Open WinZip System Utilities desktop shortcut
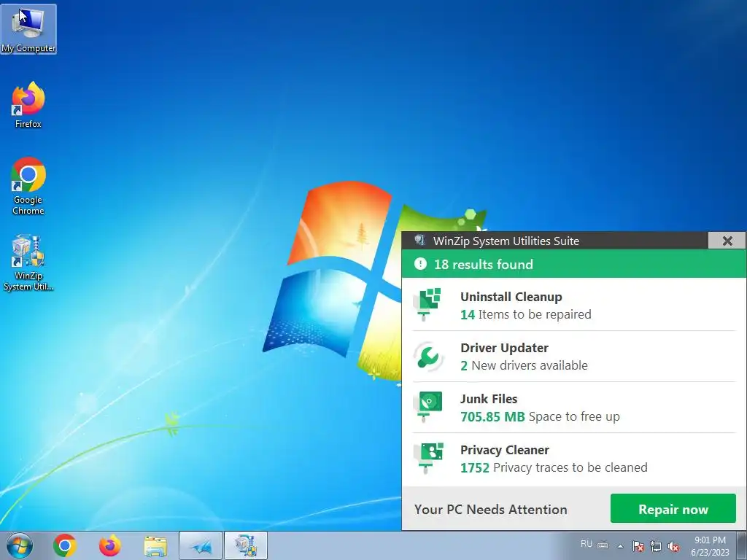The image size is (747, 560). click(x=28, y=262)
